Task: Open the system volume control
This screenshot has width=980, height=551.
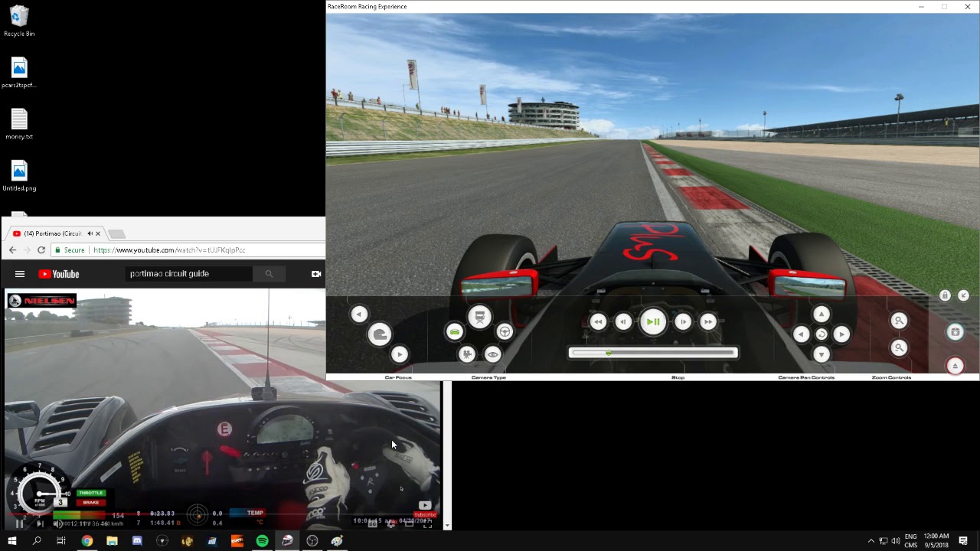Action: pyautogui.click(x=896, y=541)
